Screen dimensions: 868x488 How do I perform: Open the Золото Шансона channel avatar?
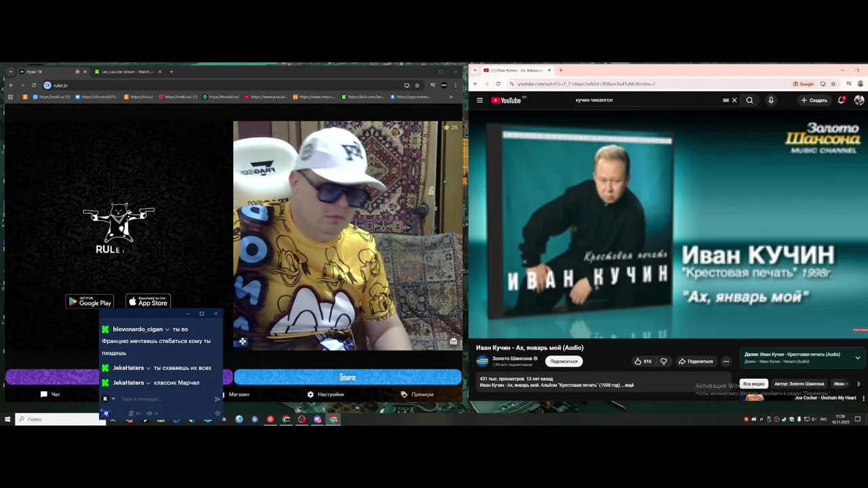pyautogui.click(x=482, y=361)
